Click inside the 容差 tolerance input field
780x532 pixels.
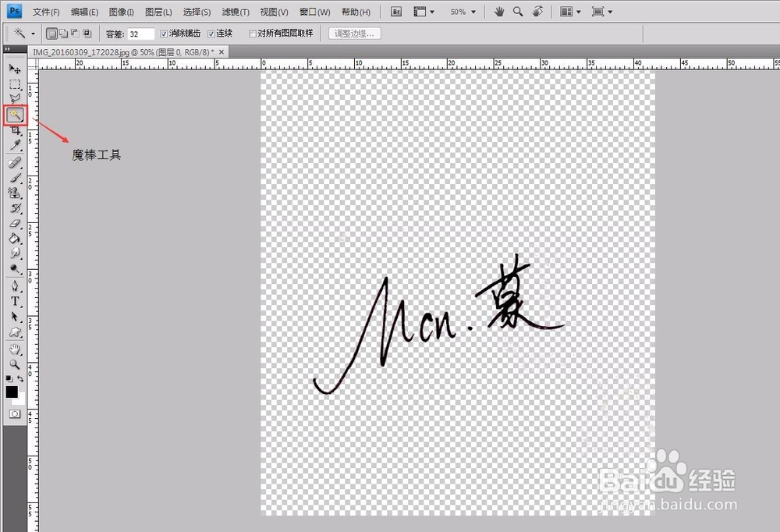pyautogui.click(x=140, y=34)
